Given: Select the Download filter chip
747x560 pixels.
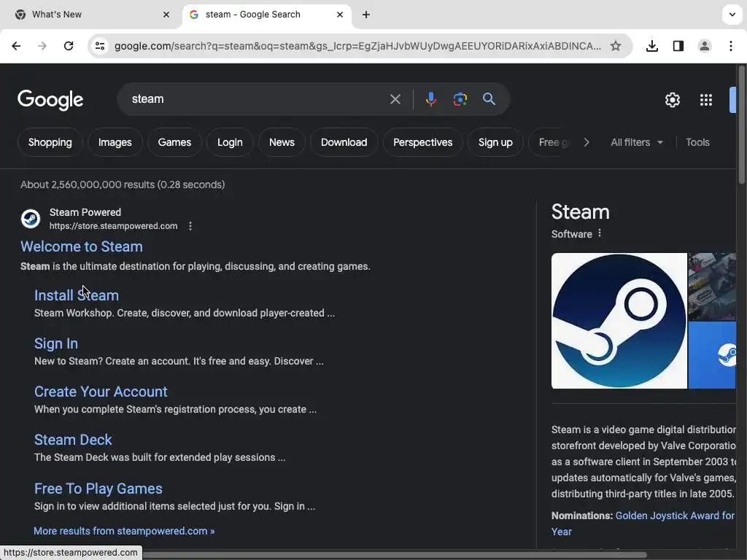Looking at the screenshot, I should point(344,142).
